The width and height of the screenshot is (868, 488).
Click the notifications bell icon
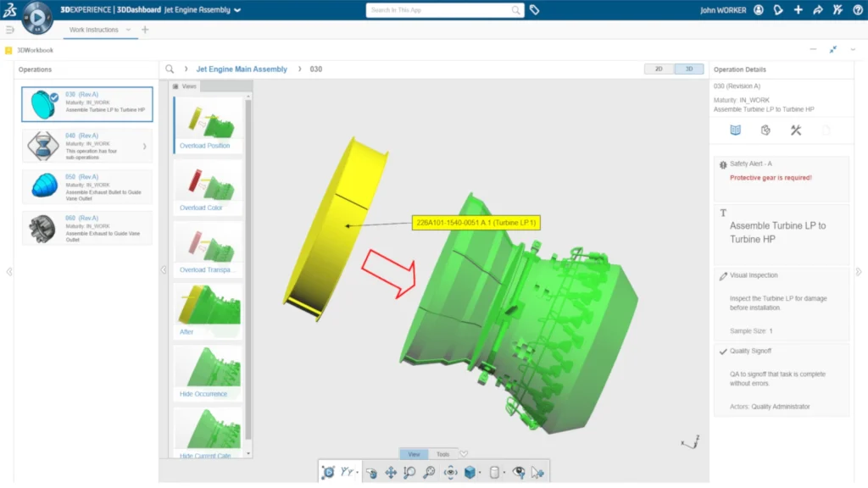778,10
